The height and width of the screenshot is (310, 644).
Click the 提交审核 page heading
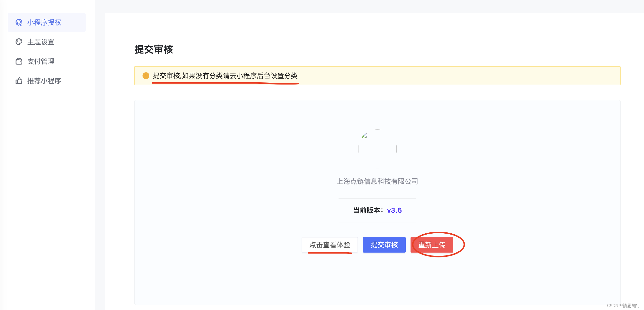coord(153,49)
